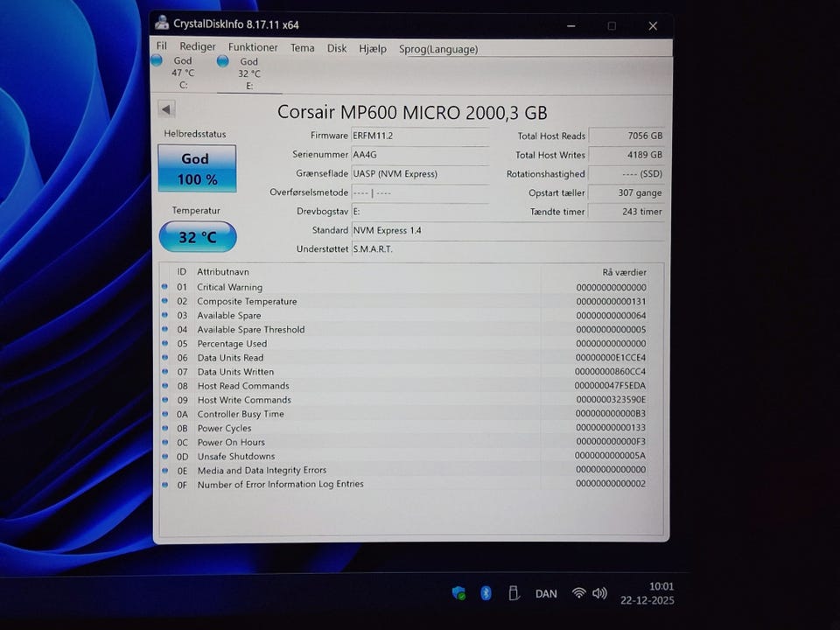Open the Wi-Fi network tray icon
Image resolution: width=840 pixels, height=630 pixels.
(x=578, y=592)
